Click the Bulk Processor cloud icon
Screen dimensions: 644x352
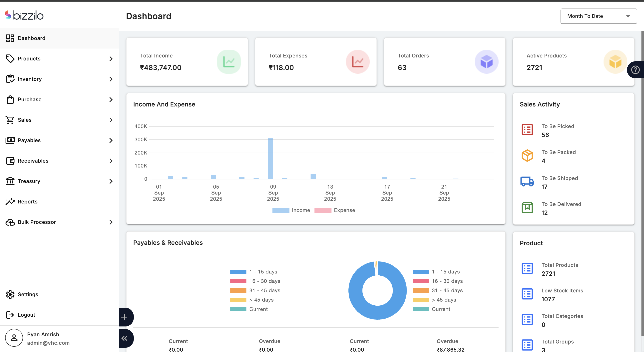[10, 222]
